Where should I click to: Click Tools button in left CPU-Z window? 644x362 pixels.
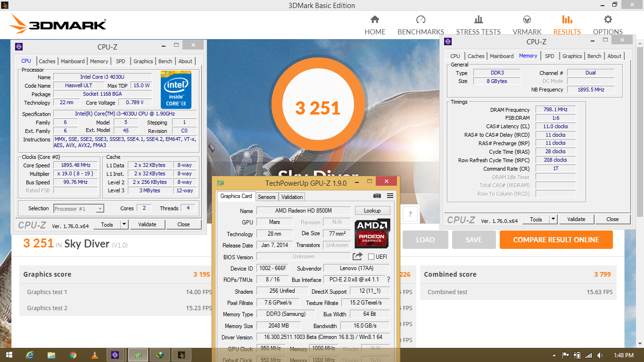click(x=107, y=224)
